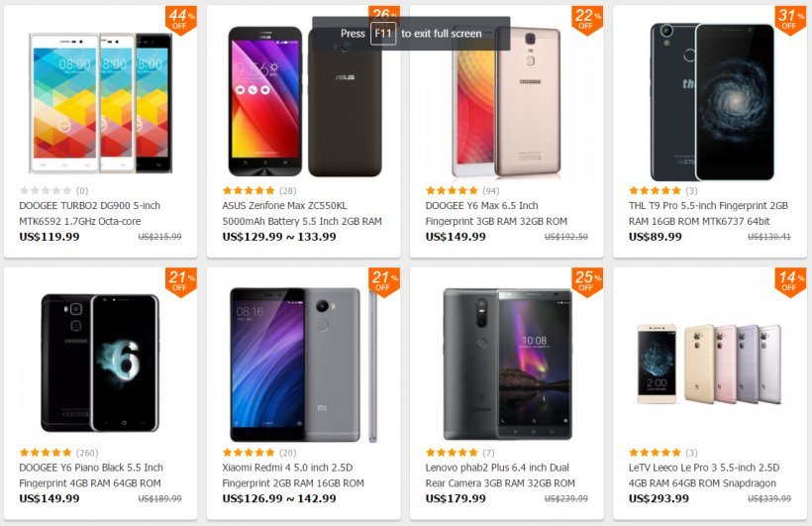The image size is (812, 526).
Task: Open the DOOGEE Y6 Max 6.5 Inch title link
Action: pos(496,214)
